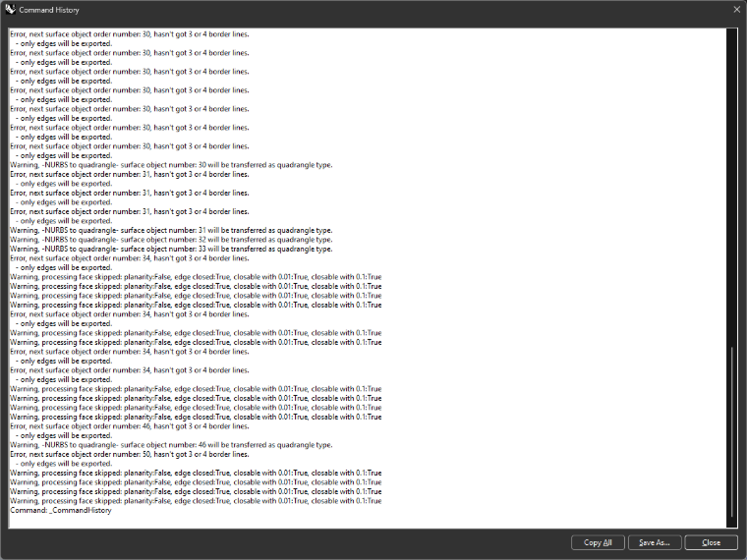The width and height of the screenshot is (747, 560).
Task: Select warning about surface object number 30 quadrangle
Action: 171,165
